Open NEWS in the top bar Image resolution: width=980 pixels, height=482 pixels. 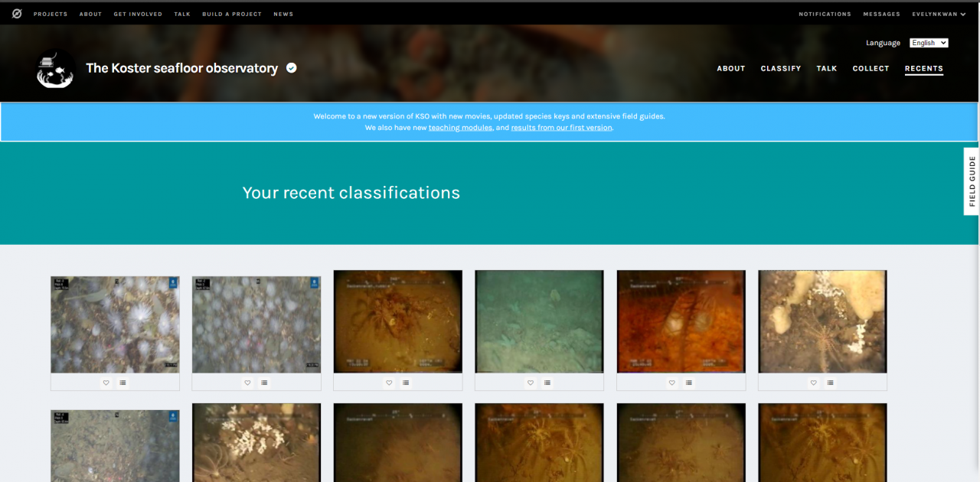[x=283, y=14]
